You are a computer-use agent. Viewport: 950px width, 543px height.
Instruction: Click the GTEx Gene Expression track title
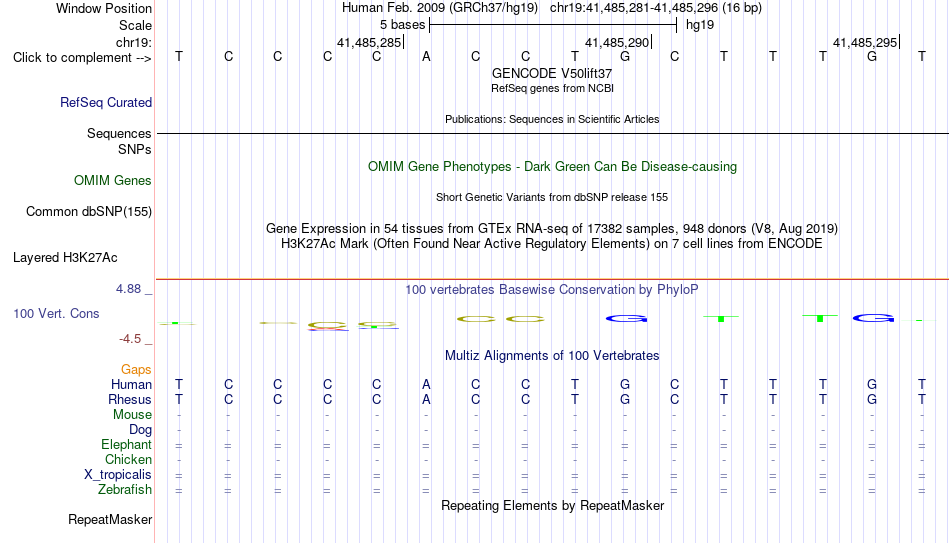pyautogui.click(x=552, y=228)
